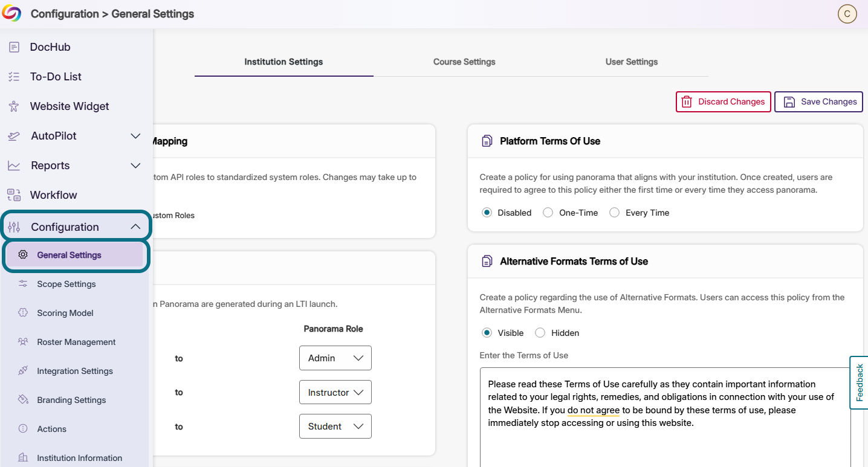Open the Student role dropdown
The image size is (868, 467).
point(335,426)
